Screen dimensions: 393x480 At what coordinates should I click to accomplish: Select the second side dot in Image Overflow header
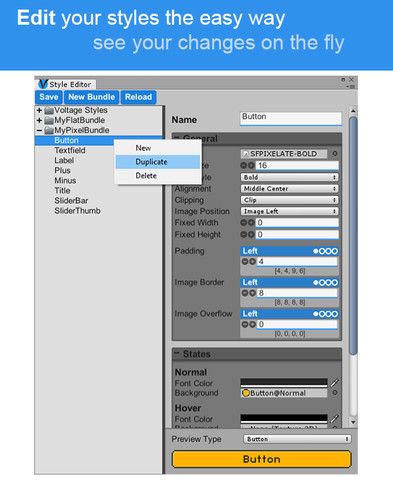322,314
